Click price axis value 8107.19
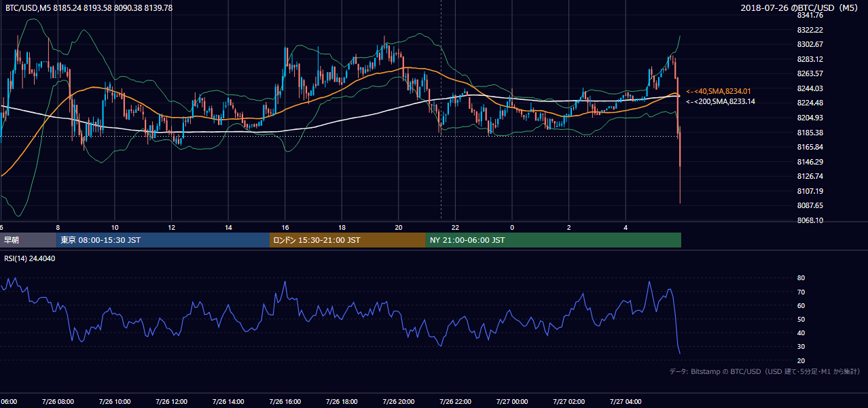868x408 pixels. [x=810, y=191]
